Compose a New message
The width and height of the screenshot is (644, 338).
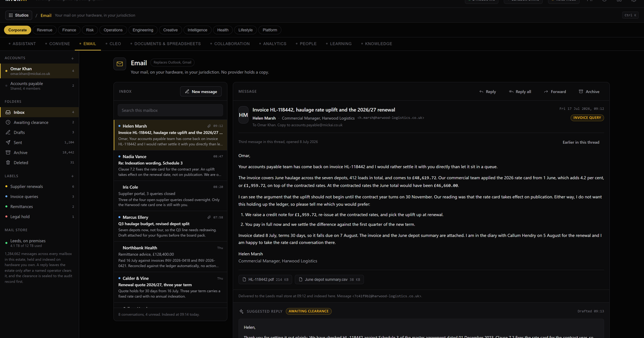point(201,92)
